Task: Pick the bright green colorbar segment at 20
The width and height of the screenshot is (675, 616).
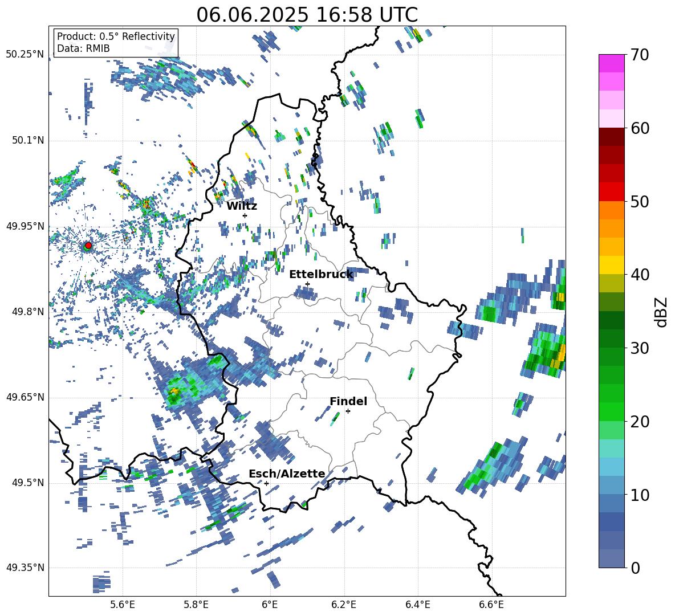Action: (611, 411)
